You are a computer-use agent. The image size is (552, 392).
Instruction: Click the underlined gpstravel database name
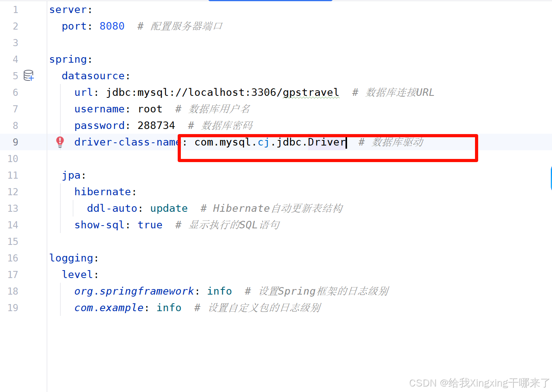(x=311, y=92)
